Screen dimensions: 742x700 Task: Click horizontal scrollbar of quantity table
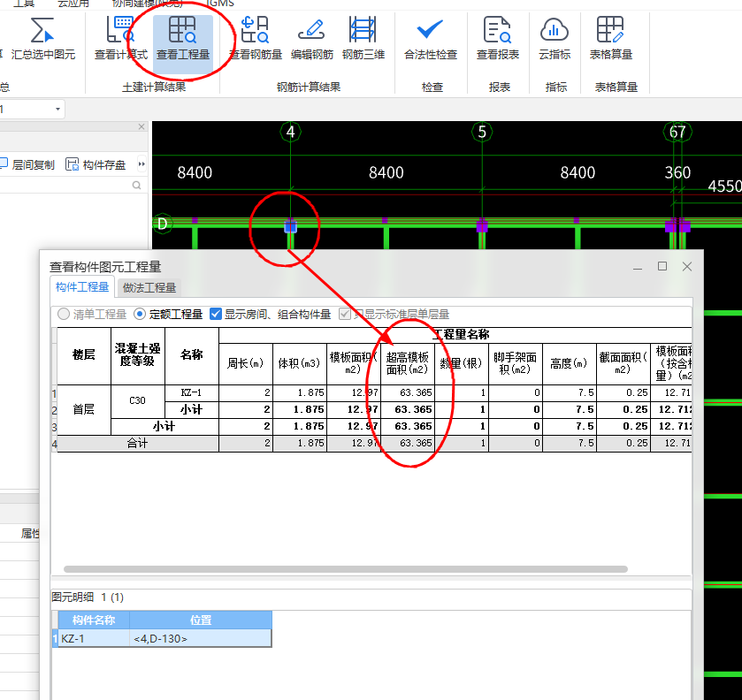click(x=346, y=569)
